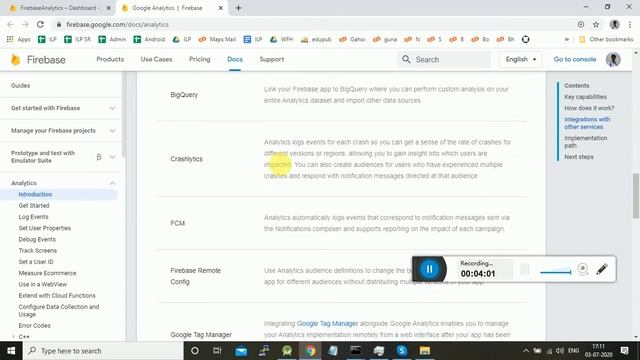Open Windows Start menu
640x360 pixels.
pyautogui.click(x=11, y=351)
